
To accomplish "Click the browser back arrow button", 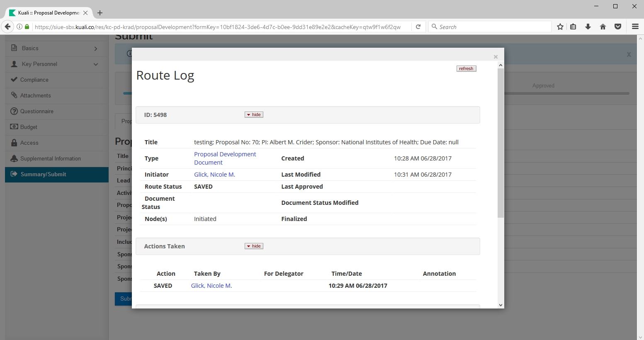I will (7, 27).
